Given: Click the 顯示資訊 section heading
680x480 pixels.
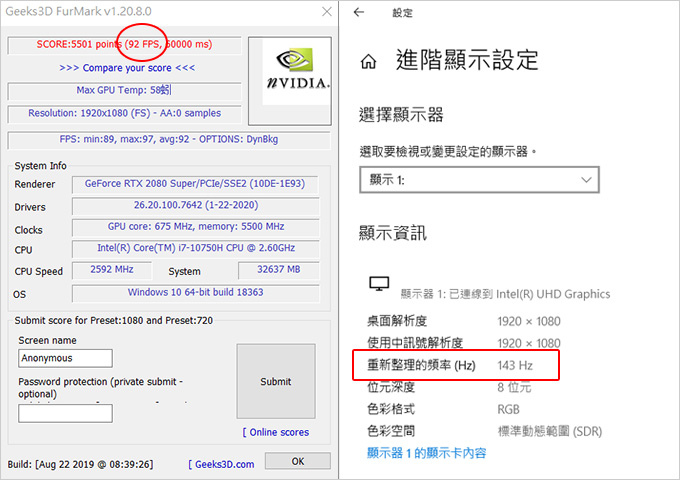Looking at the screenshot, I should tap(393, 233).
